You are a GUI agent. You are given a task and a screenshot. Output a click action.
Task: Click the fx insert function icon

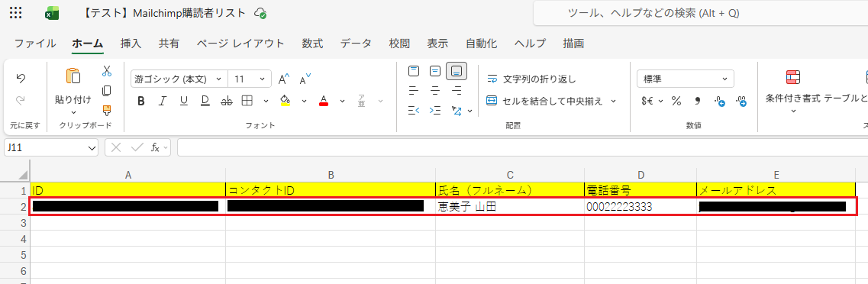pos(156,147)
